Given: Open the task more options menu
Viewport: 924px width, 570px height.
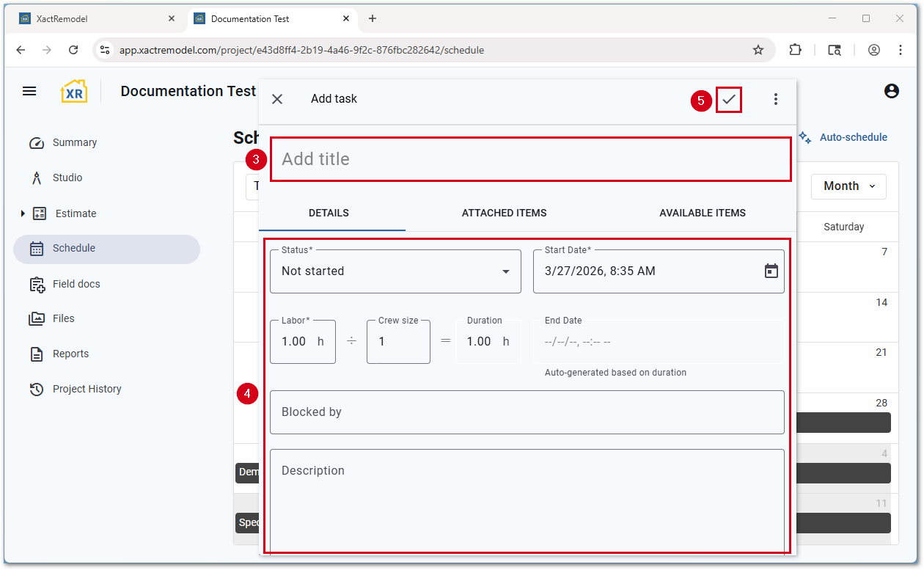Looking at the screenshot, I should pyautogui.click(x=775, y=99).
